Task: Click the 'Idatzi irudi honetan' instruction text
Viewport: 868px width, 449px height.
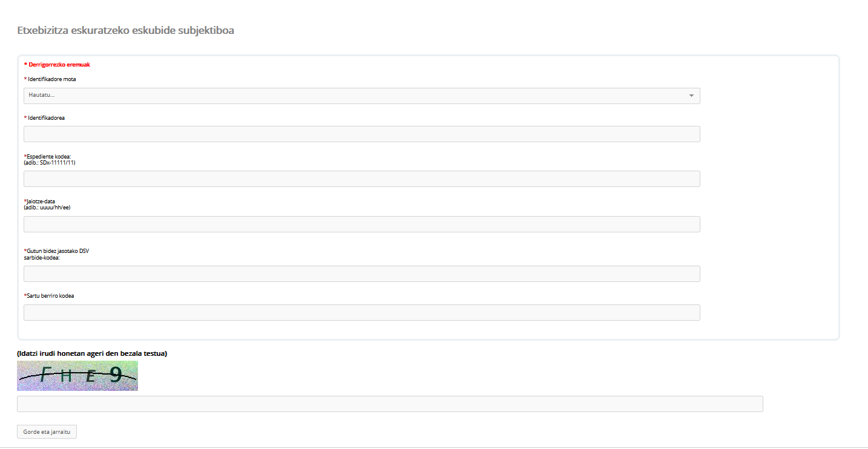Action: point(92,353)
